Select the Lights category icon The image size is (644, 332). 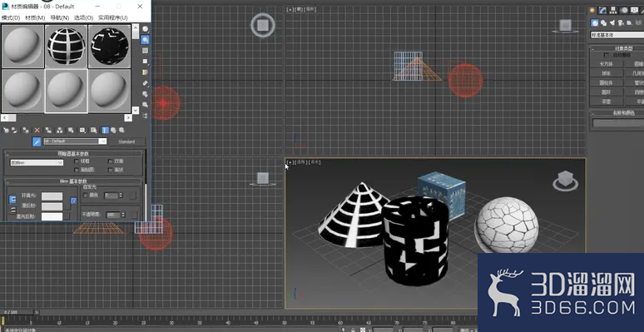pos(612,23)
